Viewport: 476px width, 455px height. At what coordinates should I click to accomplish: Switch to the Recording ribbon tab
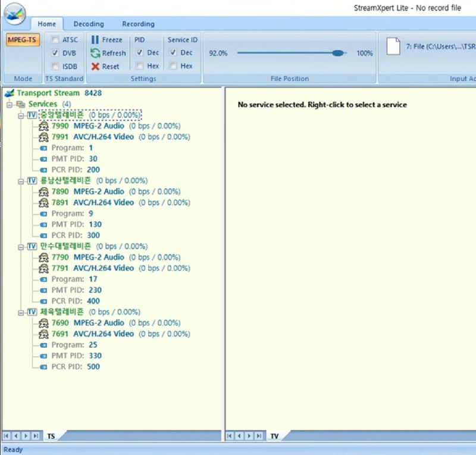pos(138,24)
